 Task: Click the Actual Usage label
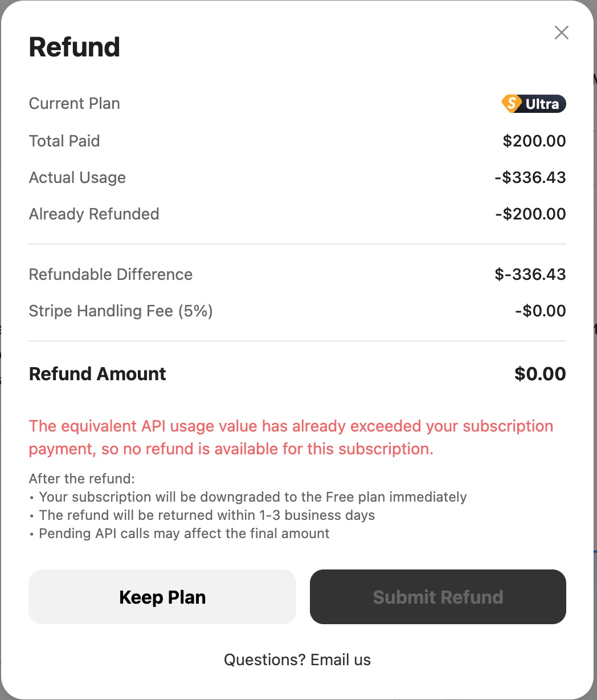(77, 177)
